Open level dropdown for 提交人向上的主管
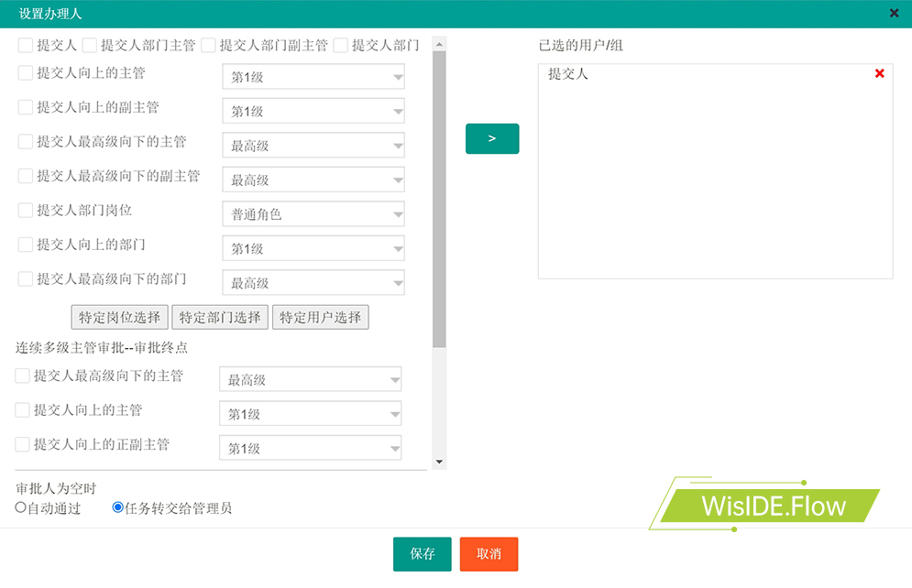 point(313,77)
